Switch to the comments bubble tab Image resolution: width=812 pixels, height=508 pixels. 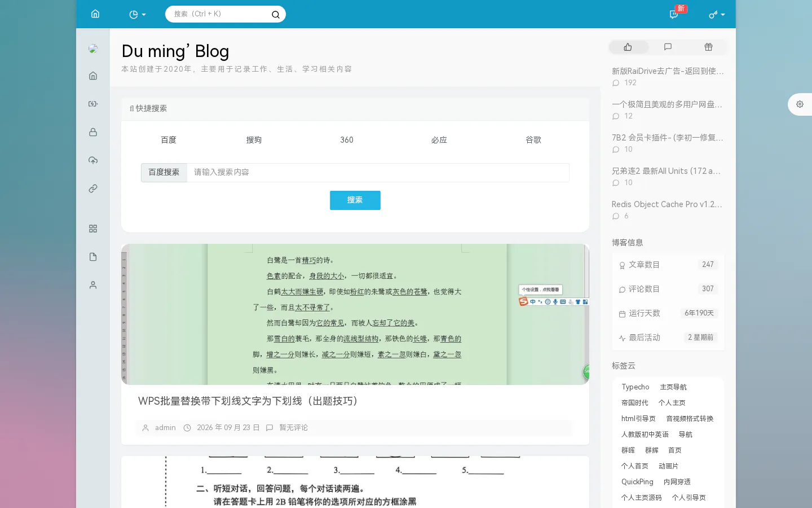(668, 47)
